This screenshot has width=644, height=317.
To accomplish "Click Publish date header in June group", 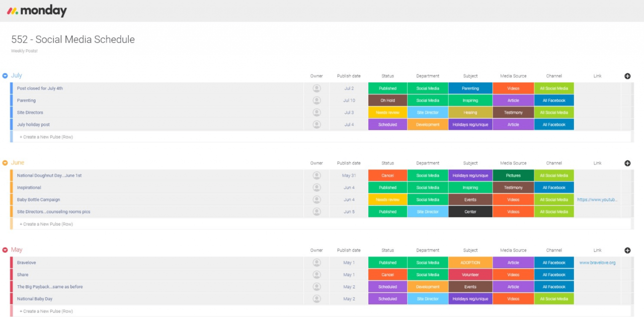I will coord(349,163).
